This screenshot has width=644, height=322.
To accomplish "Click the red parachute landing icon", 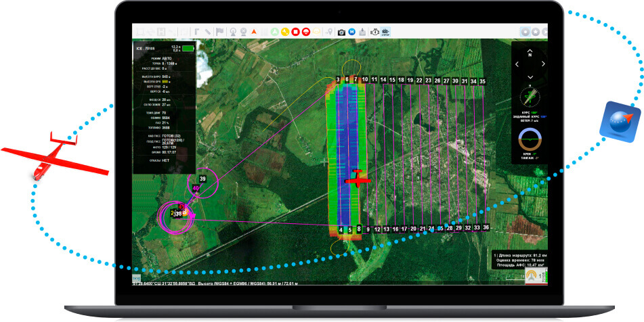I will click(x=305, y=31).
